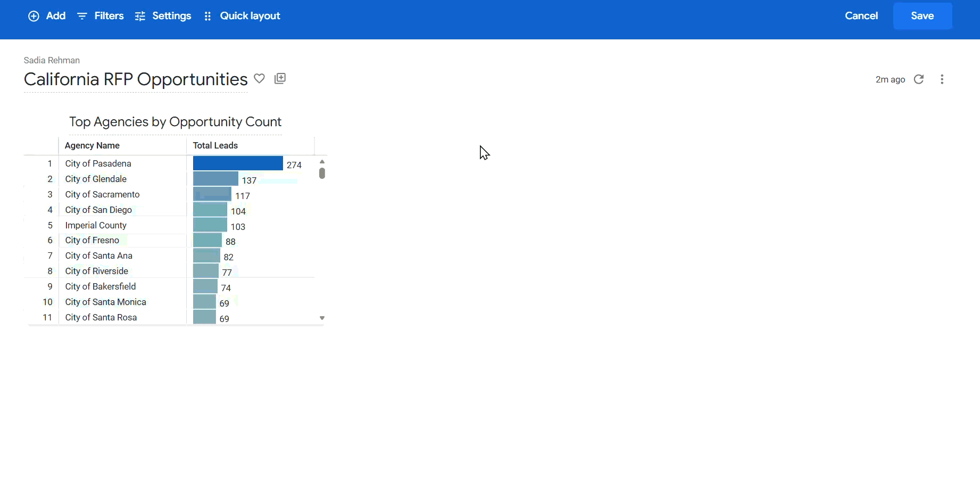Click the 137 total leads value
Viewport: 980px width, 478px height.
pos(250,180)
